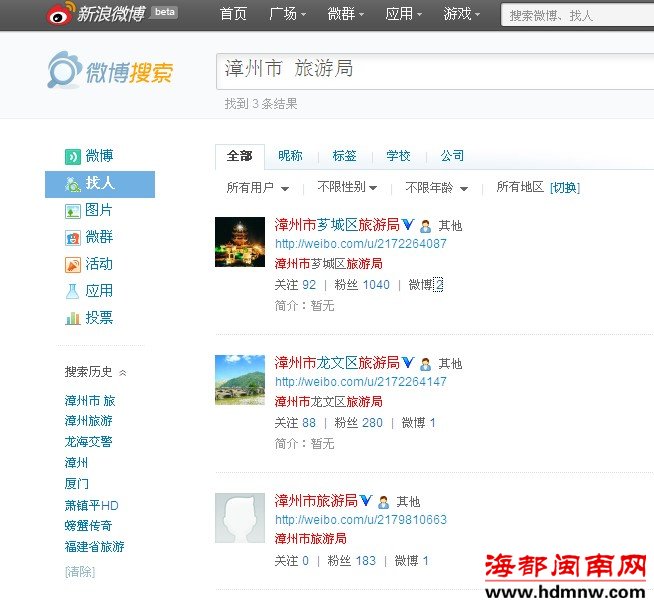
Task: Click the Sina Weibo eye logo
Action: 61,14
